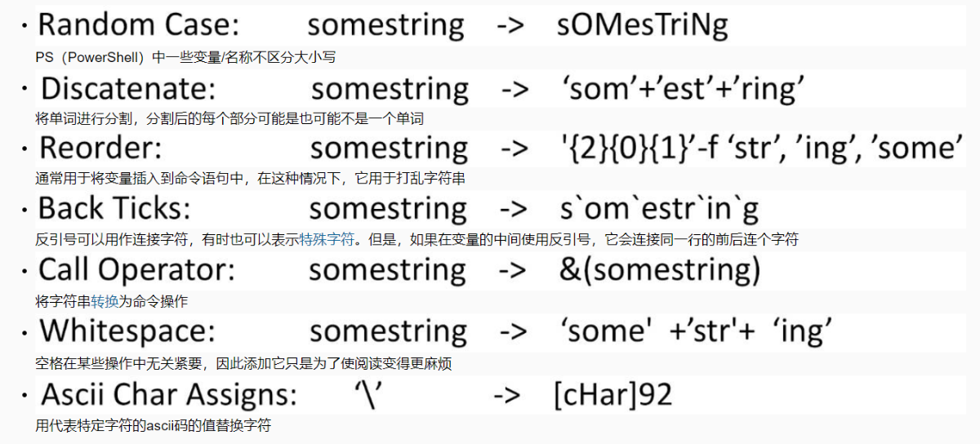Click the &(somestring) example
980x444 pixels.
coord(660,270)
